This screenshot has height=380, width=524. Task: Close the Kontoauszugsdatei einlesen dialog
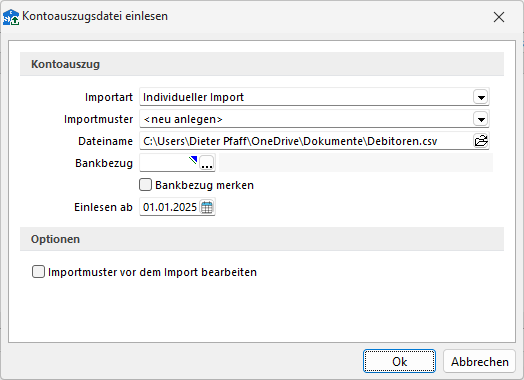point(499,17)
